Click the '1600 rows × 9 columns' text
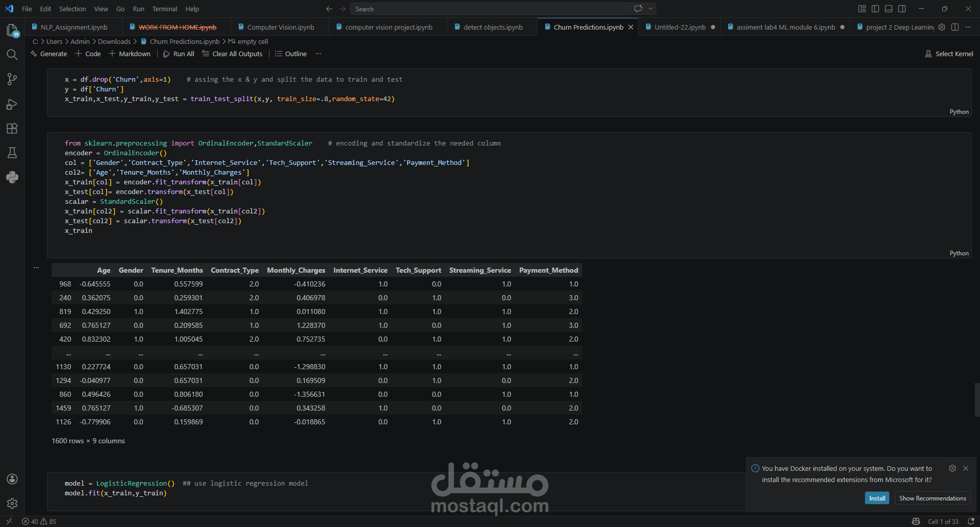The height and width of the screenshot is (527, 980). pyautogui.click(x=88, y=441)
